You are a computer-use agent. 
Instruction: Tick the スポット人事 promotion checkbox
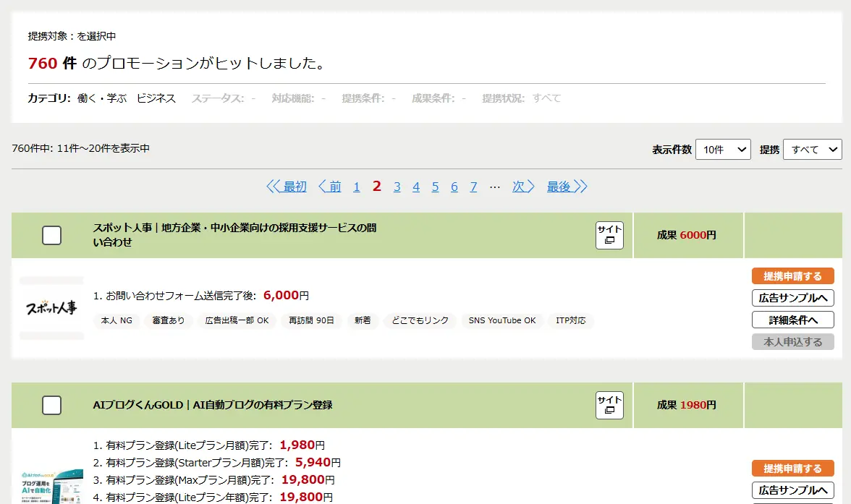click(x=51, y=235)
